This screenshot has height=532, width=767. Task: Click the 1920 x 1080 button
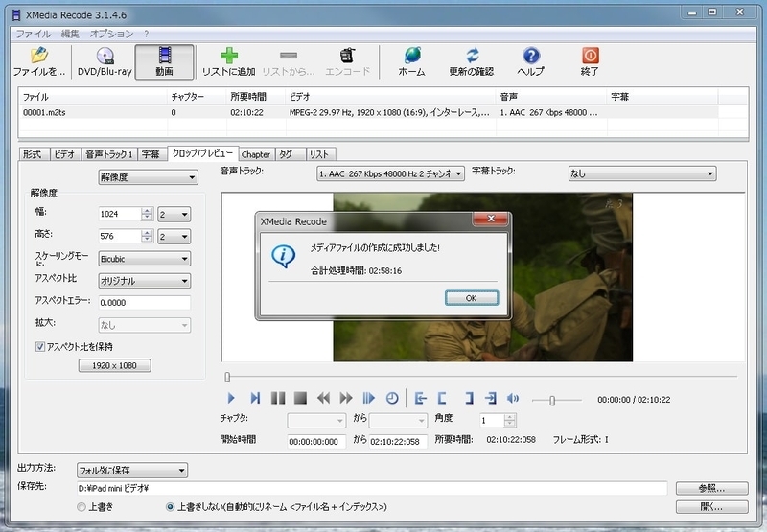(x=114, y=366)
